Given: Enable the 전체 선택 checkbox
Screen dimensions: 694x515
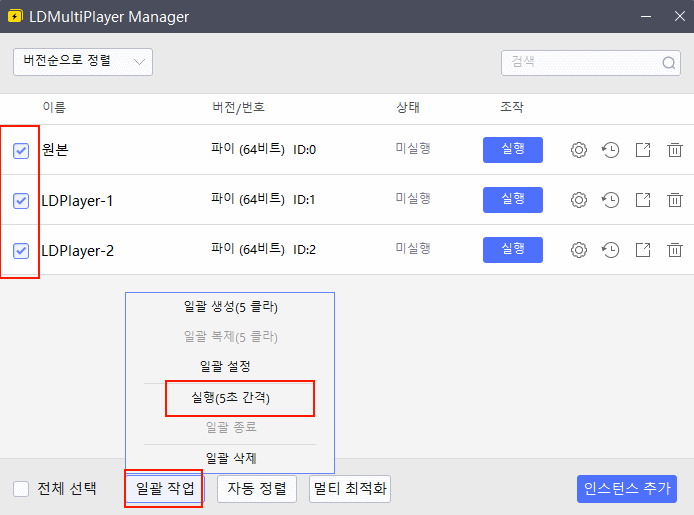Looking at the screenshot, I should pyautogui.click(x=21, y=489).
